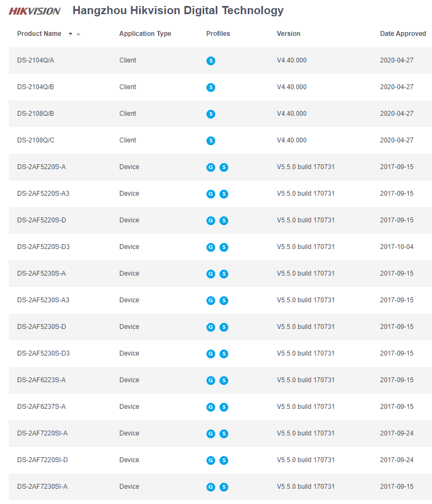This screenshot has width=432, height=504.
Task: Click the Hikvision logo
Action: point(34,11)
